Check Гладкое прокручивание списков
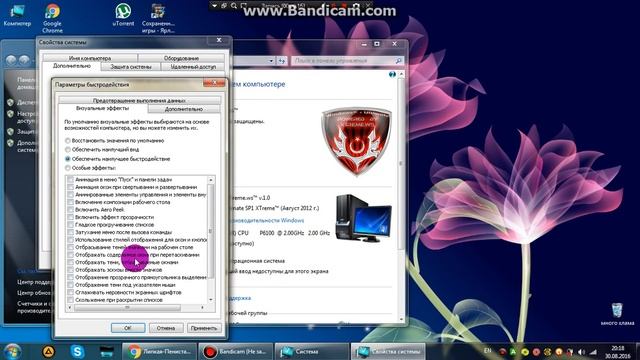Screen dimensions: 640x360 [x=71, y=224]
